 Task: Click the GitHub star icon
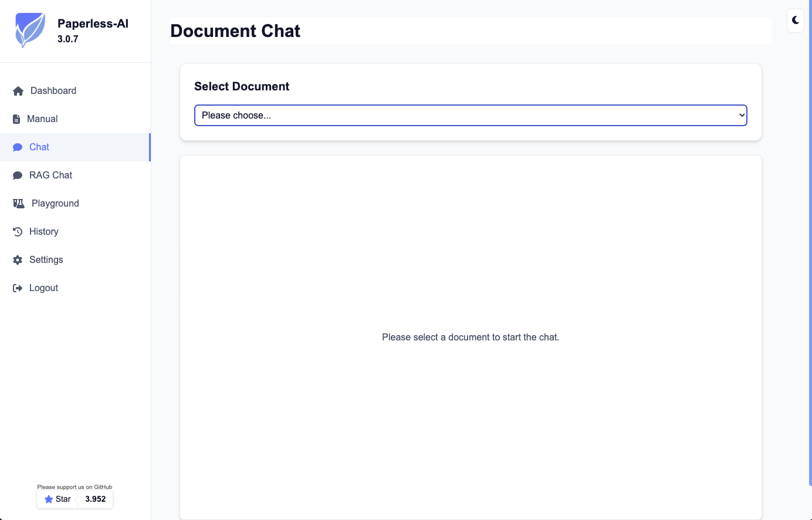click(49, 499)
